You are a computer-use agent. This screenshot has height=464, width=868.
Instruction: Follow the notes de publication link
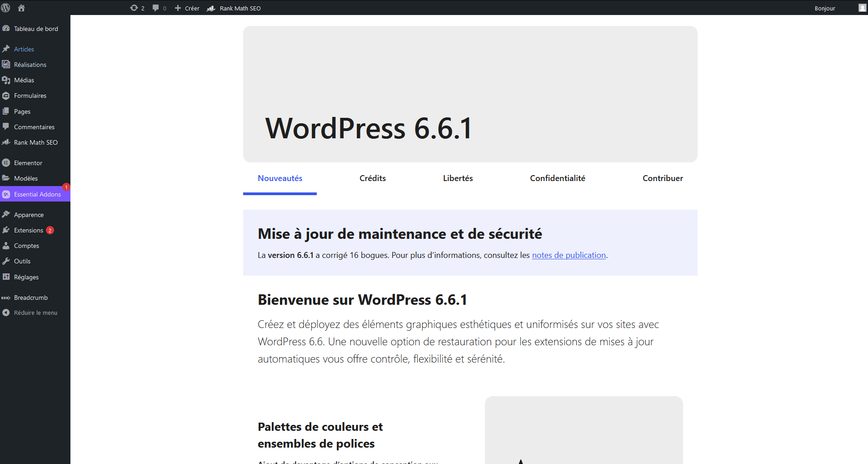(569, 255)
